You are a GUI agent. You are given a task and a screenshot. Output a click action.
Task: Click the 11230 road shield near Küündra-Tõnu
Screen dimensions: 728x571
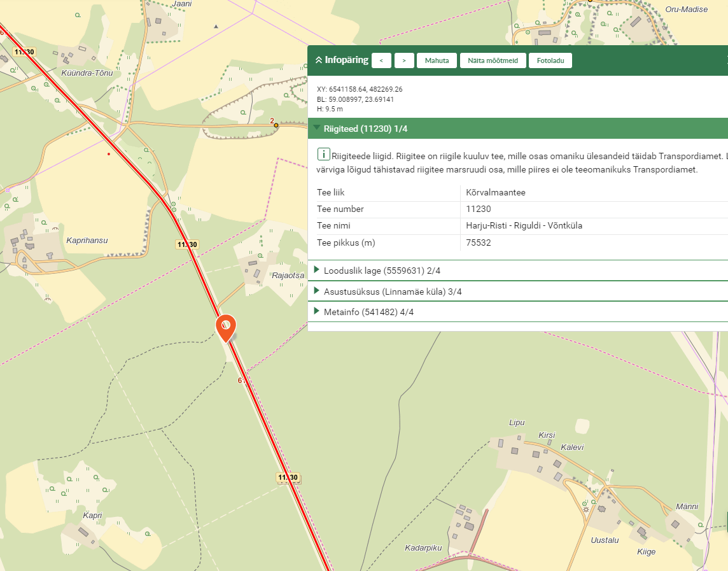(24, 52)
